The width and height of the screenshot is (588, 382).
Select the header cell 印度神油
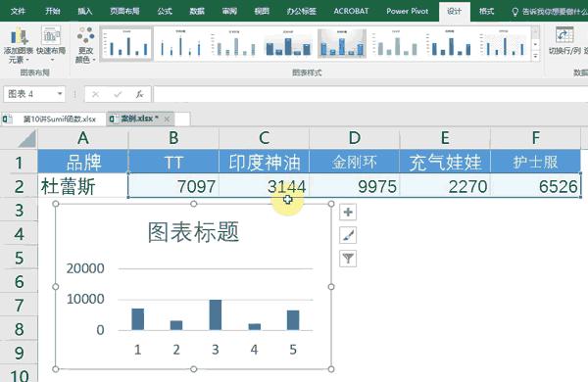point(264,162)
